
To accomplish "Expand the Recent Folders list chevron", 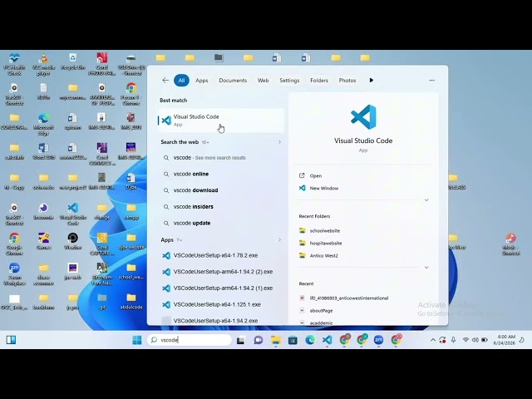I will [426, 268].
